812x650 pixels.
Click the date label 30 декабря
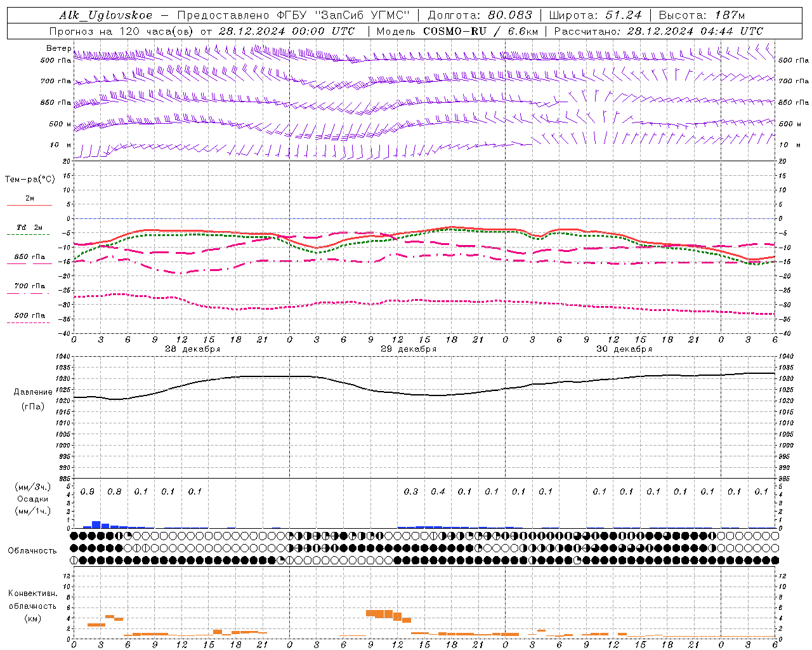(624, 349)
